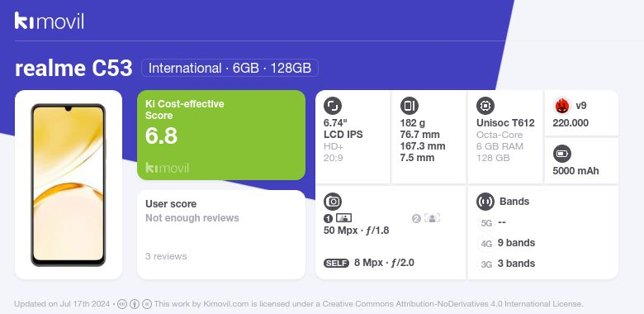Click the Unisoc T612 processor name
Viewport: 644px width, 314px height.
coord(505,123)
